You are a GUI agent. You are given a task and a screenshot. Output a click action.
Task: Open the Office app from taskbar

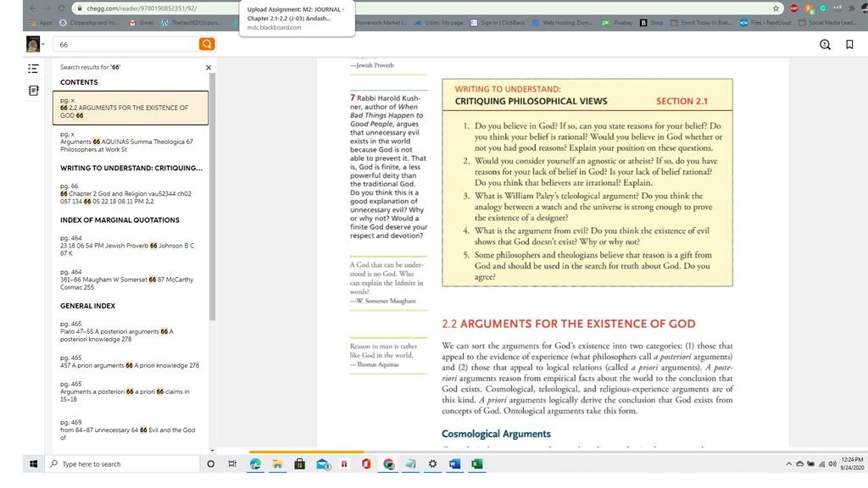coord(366,463)
